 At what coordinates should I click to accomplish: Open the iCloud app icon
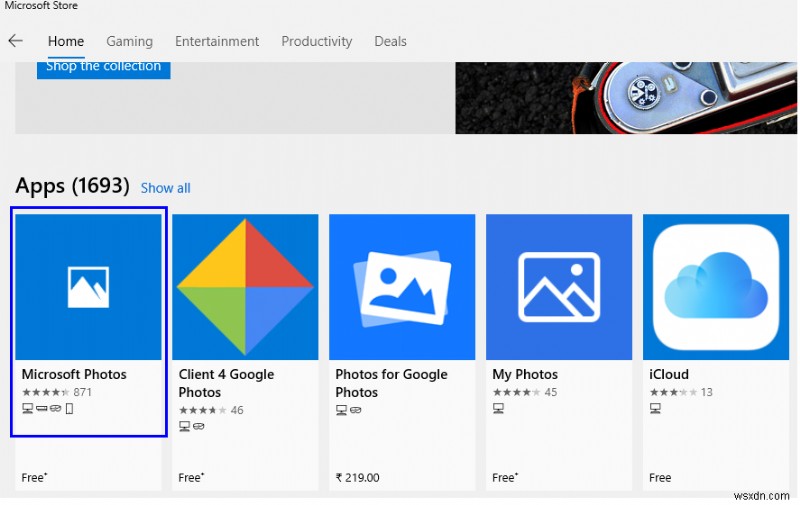pyautogui.click(x=715, y=287)
